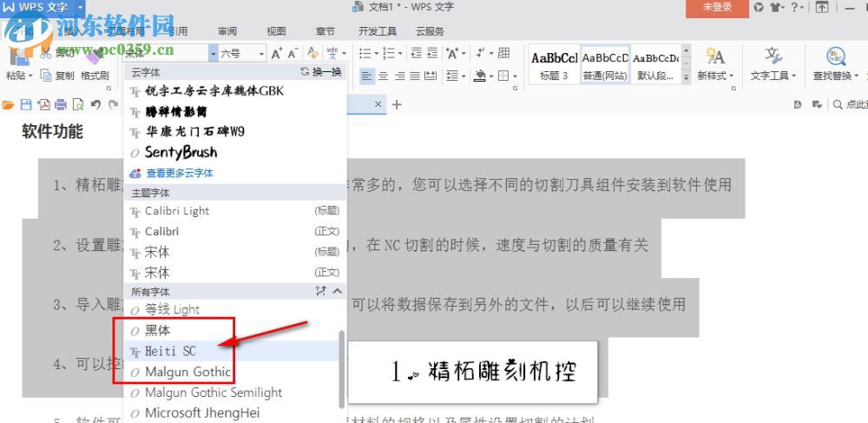Choose Malgun Gothic Semilight font

point(233,393)
